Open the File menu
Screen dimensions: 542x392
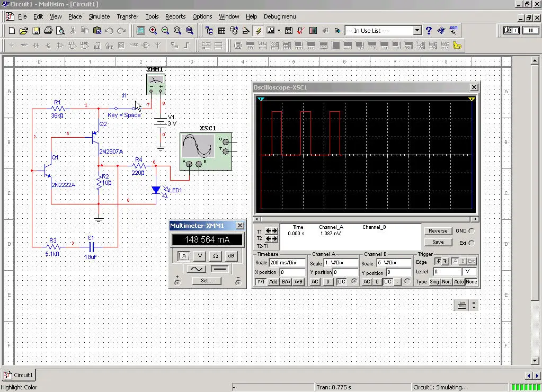click(x=22, y=16)
